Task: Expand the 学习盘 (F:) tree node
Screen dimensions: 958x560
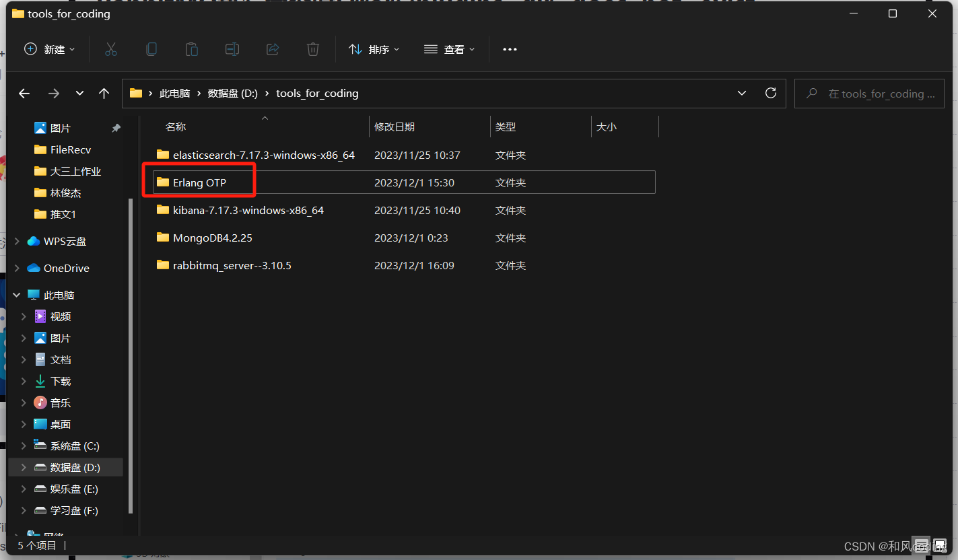Action: (24, 510)
